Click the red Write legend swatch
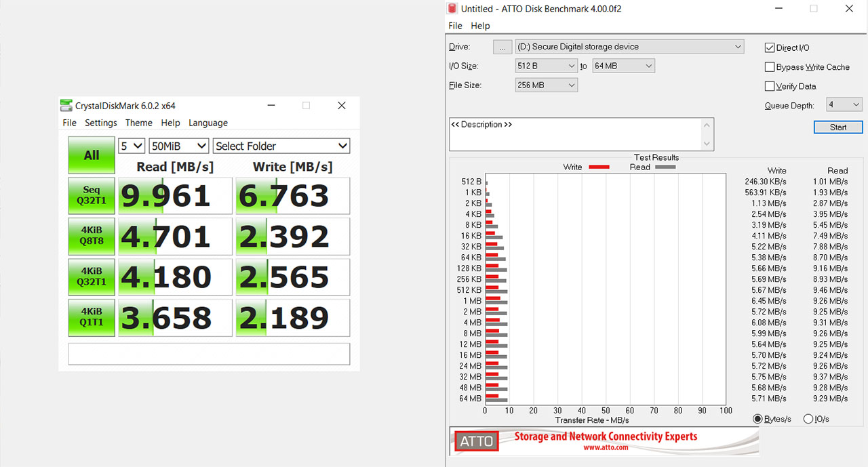The height and width of the screenshot is (467, 868). 599,167
